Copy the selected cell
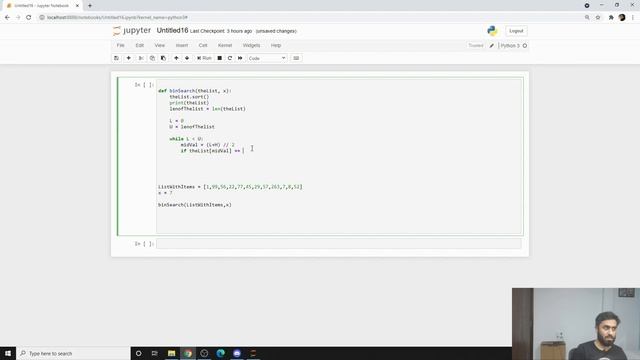640x360 pixels. tap(152, 58)
